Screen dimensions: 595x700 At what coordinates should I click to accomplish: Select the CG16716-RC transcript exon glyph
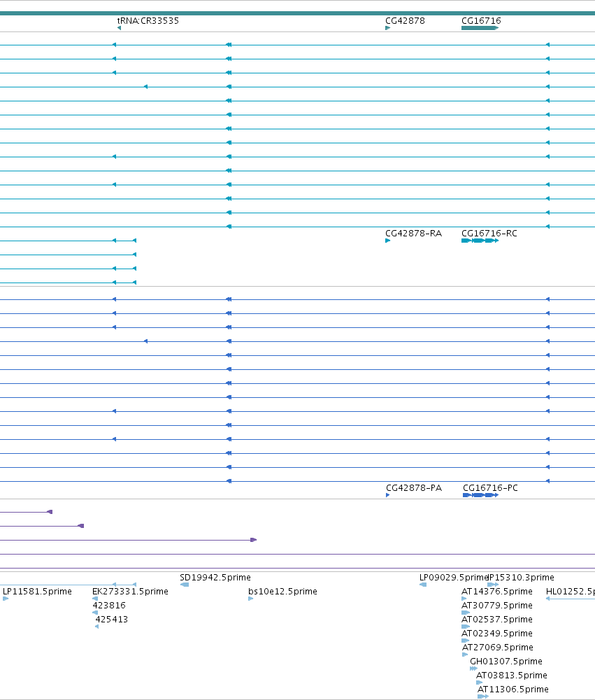(480, 241)
